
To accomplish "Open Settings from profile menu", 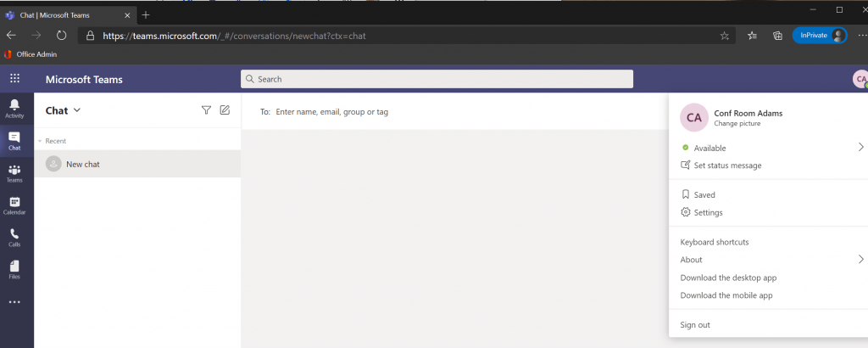I will [x=701, y=213].
